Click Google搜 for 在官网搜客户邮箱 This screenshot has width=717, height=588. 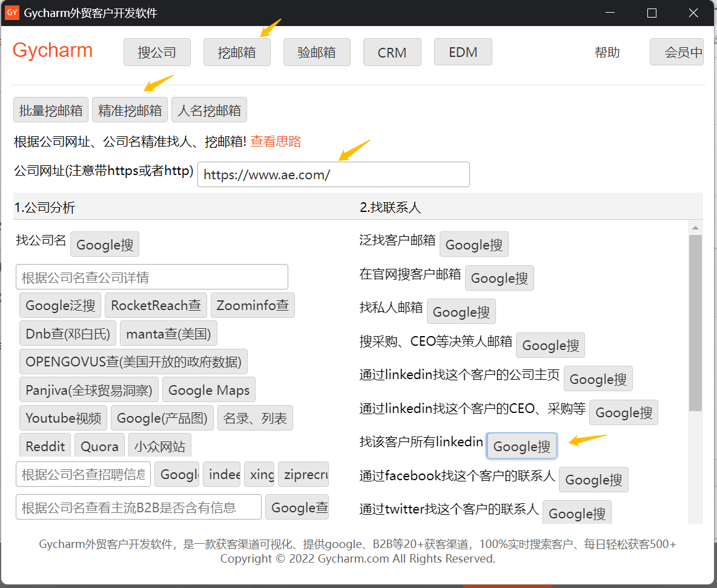(500, 277)
